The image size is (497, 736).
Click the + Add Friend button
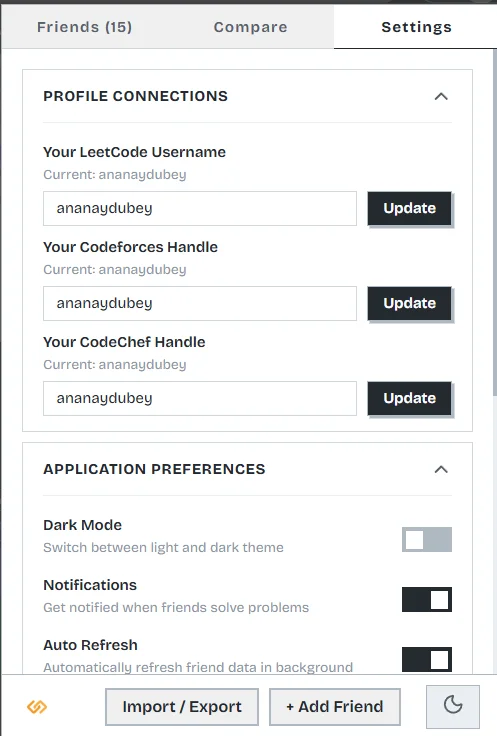335,706
